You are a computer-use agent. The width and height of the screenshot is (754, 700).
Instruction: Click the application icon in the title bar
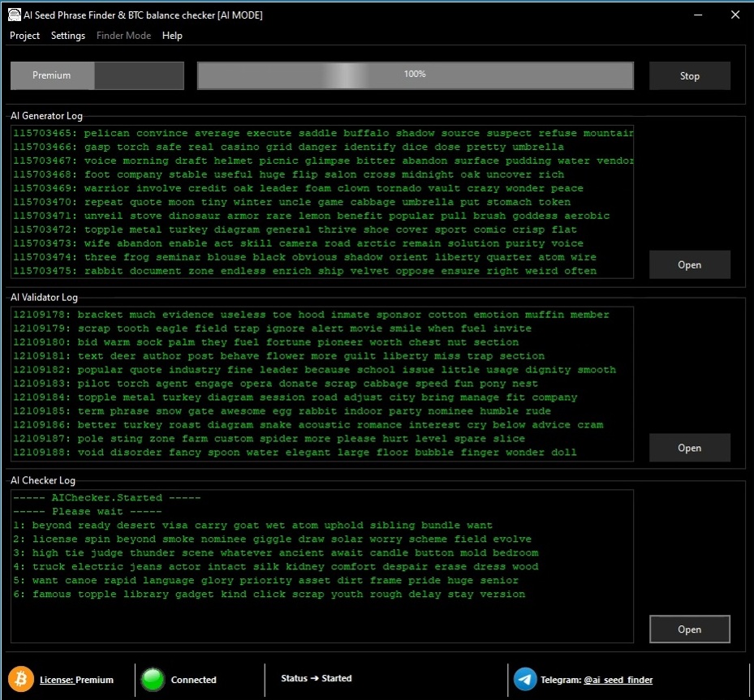[x=13, y=15]
